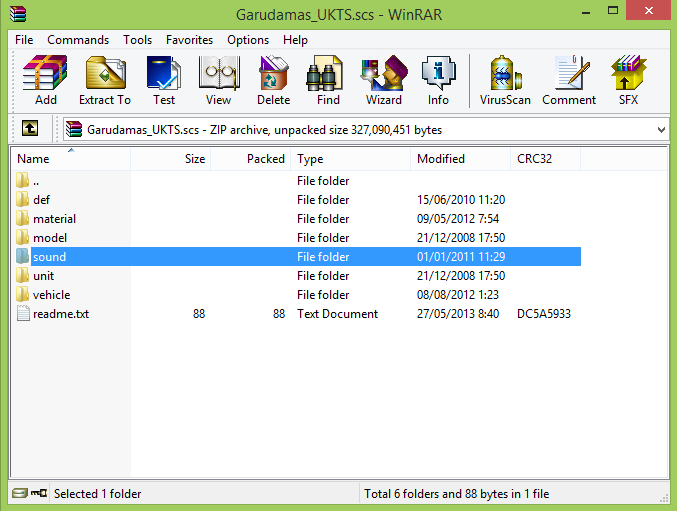This screenshot has width=677, height=511.
Task: Click the WinRAR title bar app icon
Action: (18, 14)
